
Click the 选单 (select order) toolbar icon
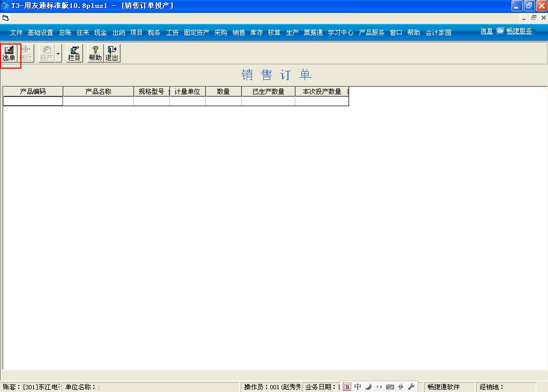[x=10, y=53]
